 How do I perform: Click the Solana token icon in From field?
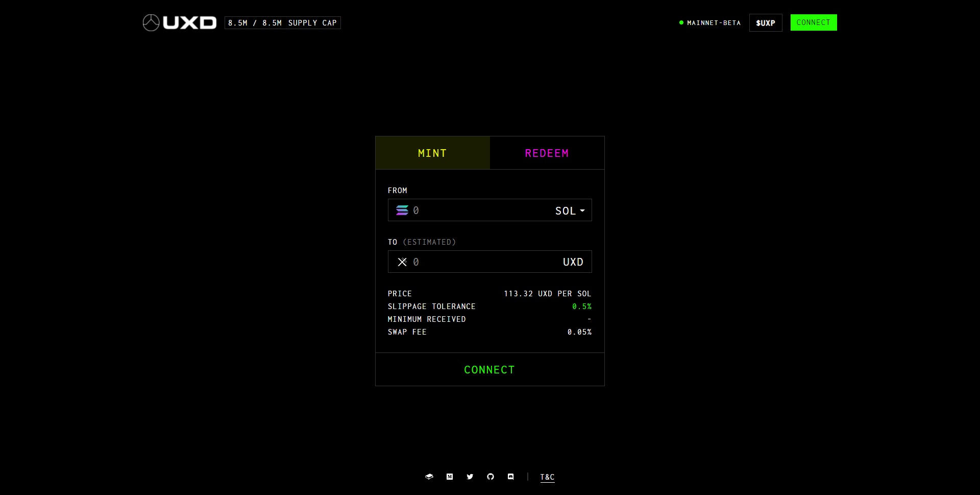(402, 210)
